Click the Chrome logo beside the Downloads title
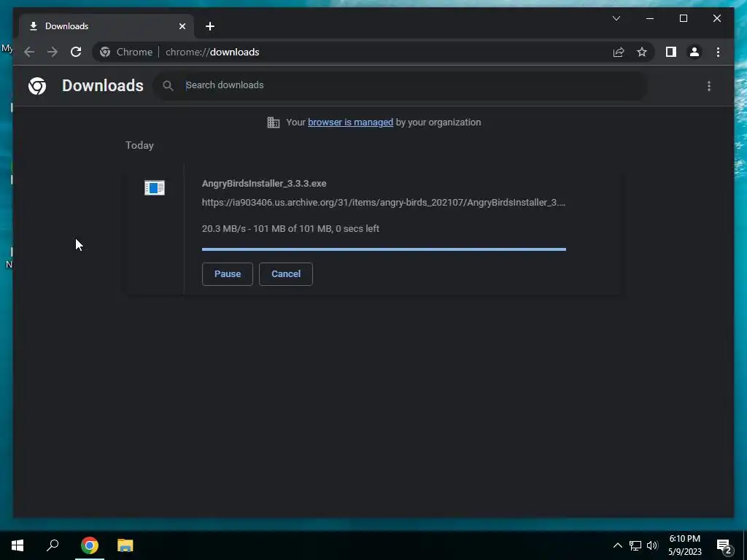Viewport: 747px width, 560px height. click(x=37, y=86)
